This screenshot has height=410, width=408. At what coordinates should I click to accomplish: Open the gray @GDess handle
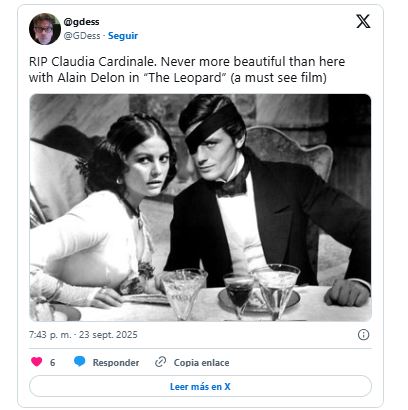[82, 36]
